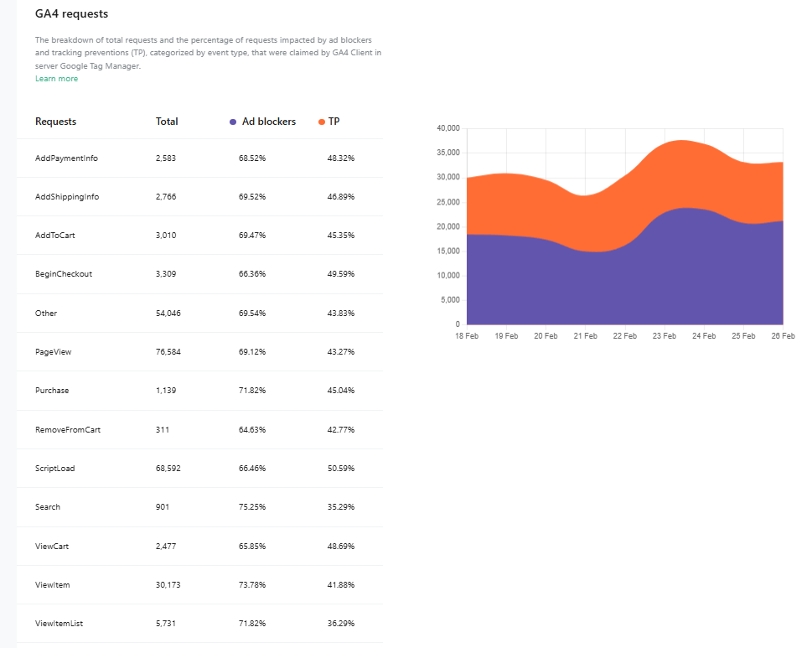Click the Requests column header
This screenshot has height=648, width=812.
click(55, 122)
